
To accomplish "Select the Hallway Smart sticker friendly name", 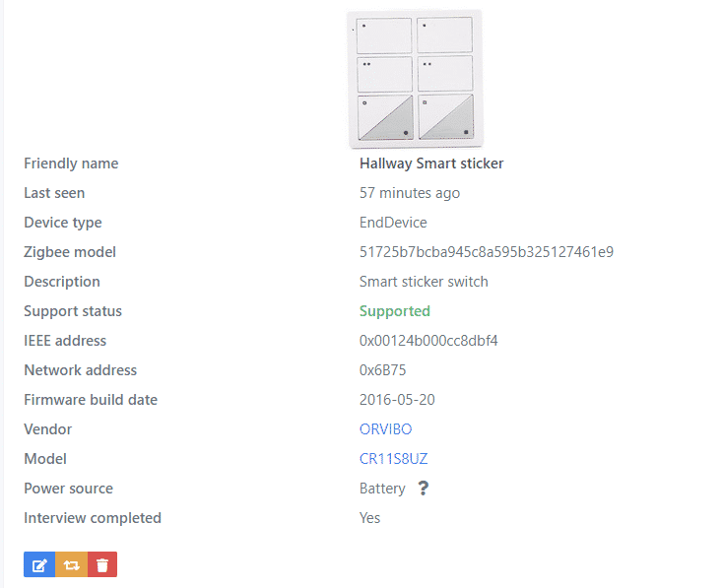I will click(431, 163).
